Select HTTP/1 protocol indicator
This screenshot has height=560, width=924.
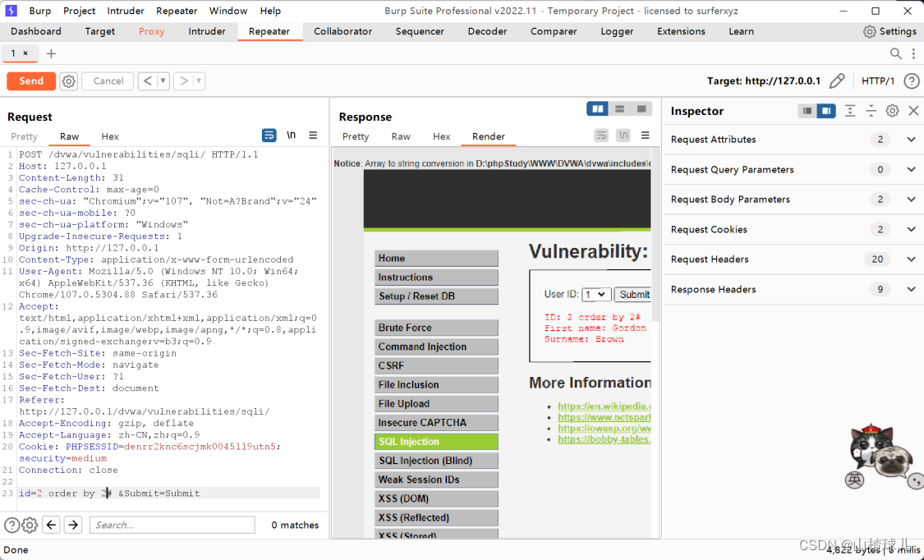(878, 81)
